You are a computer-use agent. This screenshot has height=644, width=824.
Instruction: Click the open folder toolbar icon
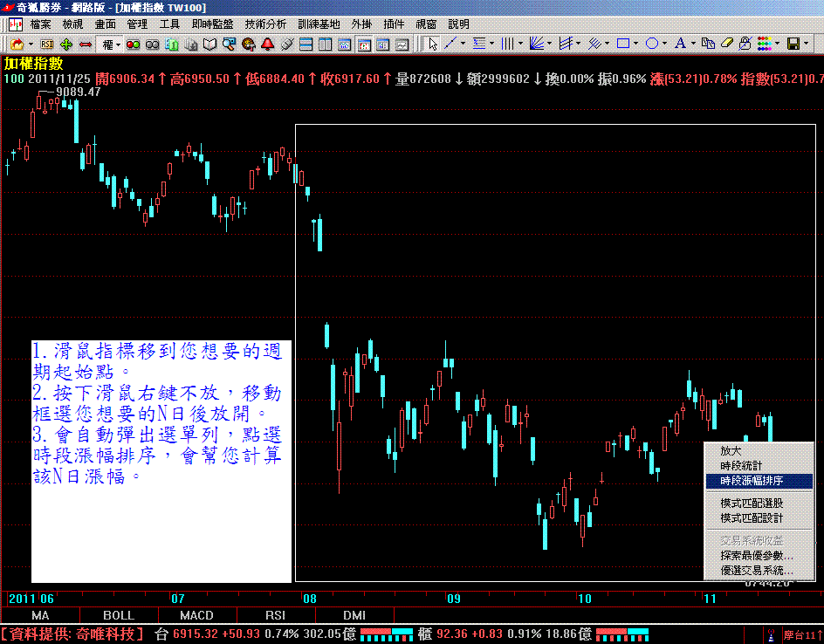pos(17,45)
